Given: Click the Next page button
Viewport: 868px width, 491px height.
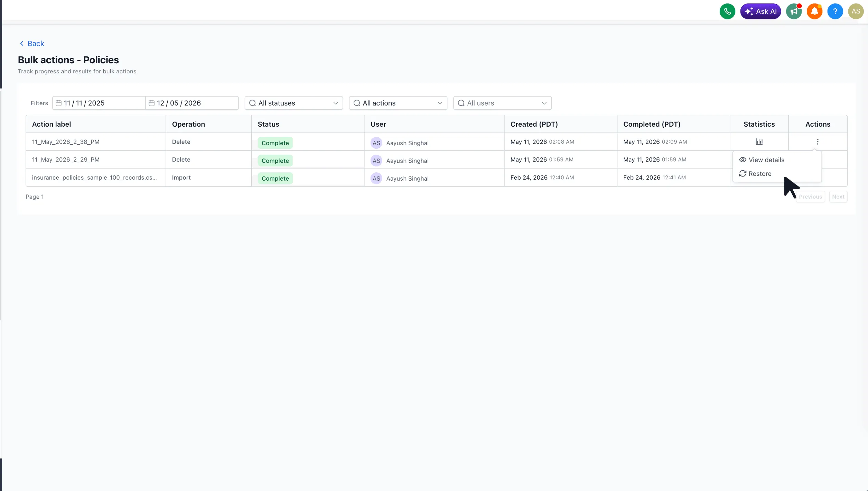Looking at the screenshot, I should point(838,197).
